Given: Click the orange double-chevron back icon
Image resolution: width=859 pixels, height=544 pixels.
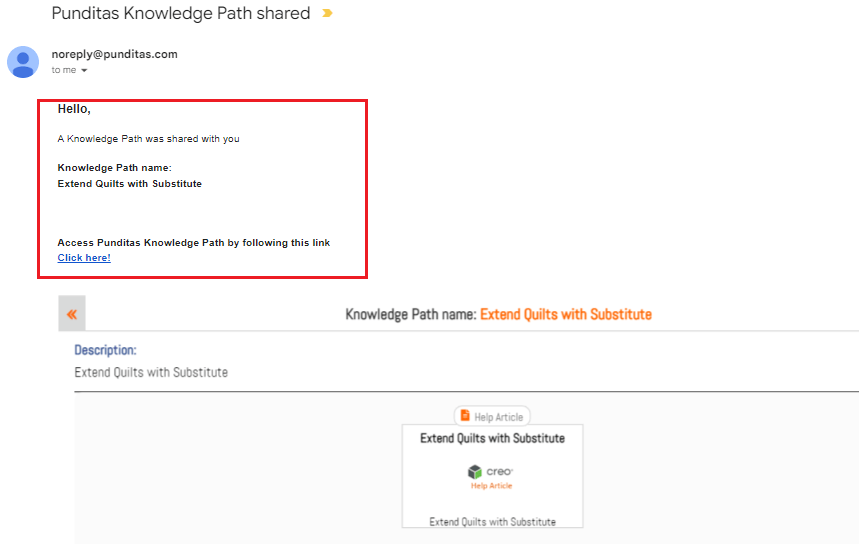Looking at the screenshot, I should [x=72, y=314].
